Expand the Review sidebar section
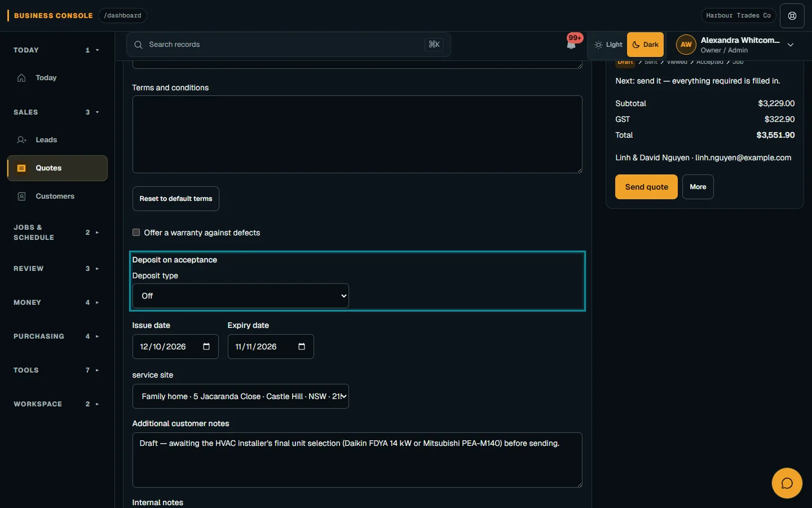The image size is (812, 508). pyautogui.click(x=56, y=269)
